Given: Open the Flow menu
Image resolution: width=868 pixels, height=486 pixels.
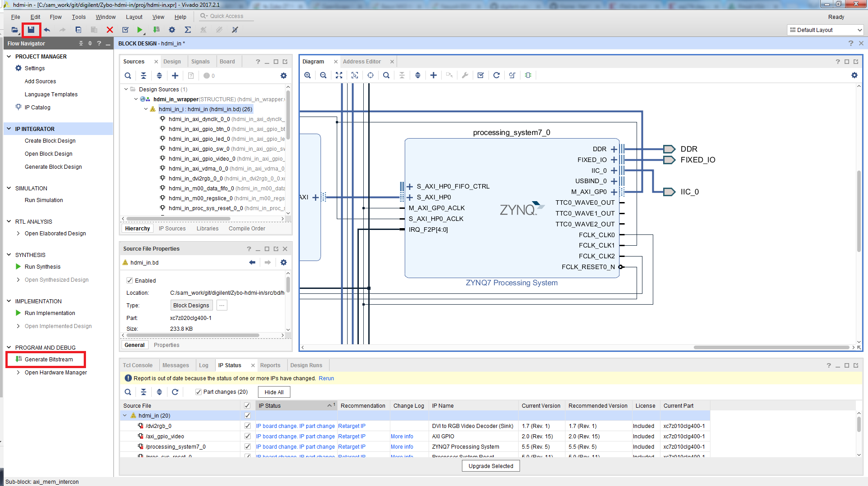Looking at the screenshot, I should [56, 17].
